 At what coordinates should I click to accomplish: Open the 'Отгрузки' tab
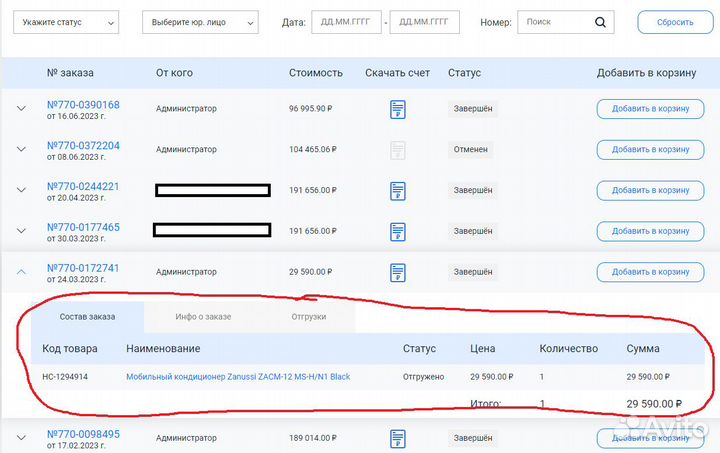pos(308,317)
